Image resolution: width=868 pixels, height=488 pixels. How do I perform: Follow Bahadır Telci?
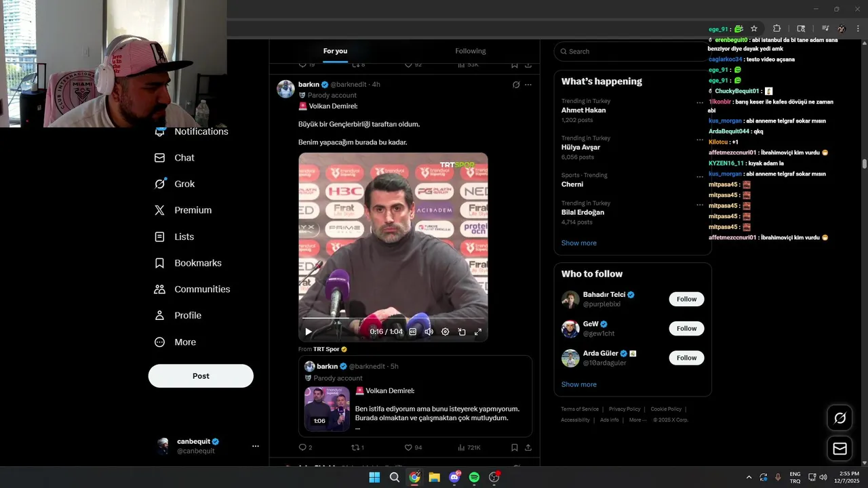pyautogui.click(x=686, y=299)
